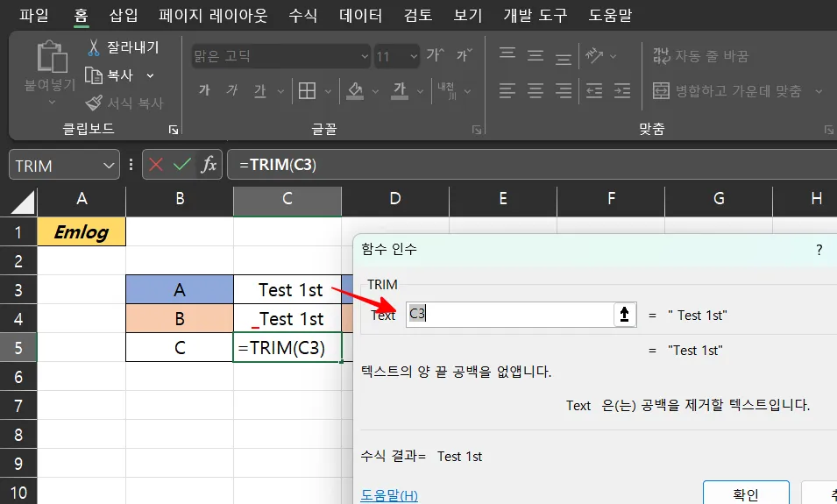Image resolution: width=837 pixels, height=504 pixels.
Task: Decrease font size button
Action: [465, 55]
